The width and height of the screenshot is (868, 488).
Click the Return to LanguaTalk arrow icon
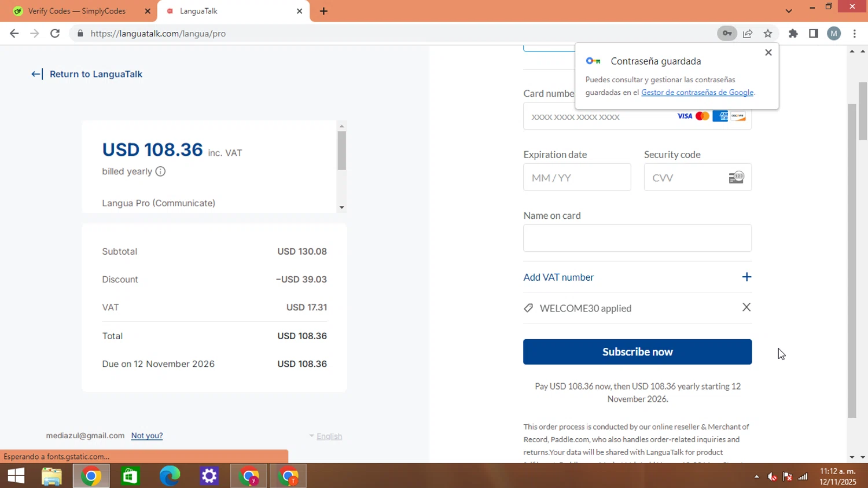click(x=36, y=74)
